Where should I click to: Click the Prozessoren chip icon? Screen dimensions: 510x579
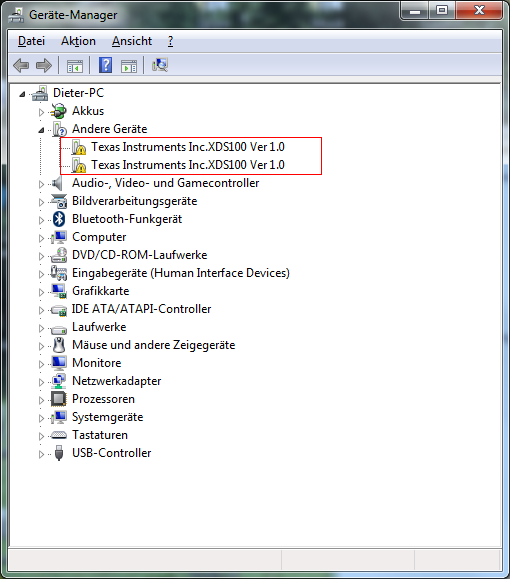59,399
